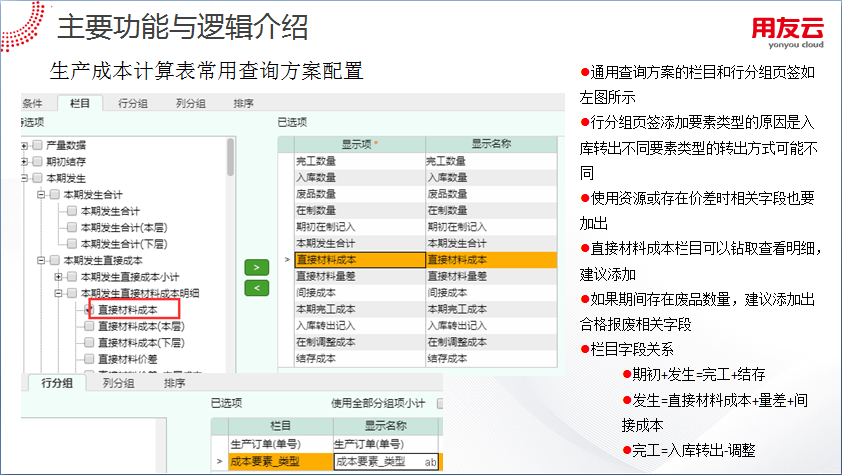Viewport: 842px width, 475px height.
Task: Tick the 期初结存 checkbox
Action: pos(37,161)
